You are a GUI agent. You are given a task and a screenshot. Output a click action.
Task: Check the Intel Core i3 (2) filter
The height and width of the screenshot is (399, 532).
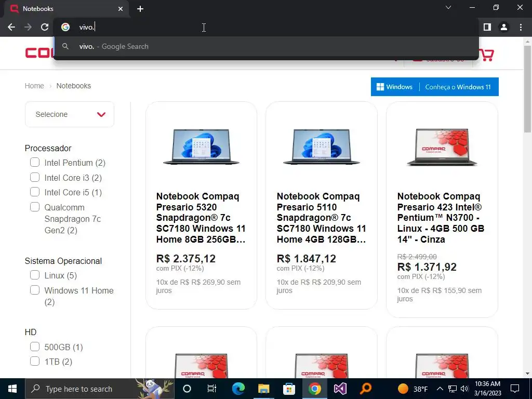tap(35, 177)
